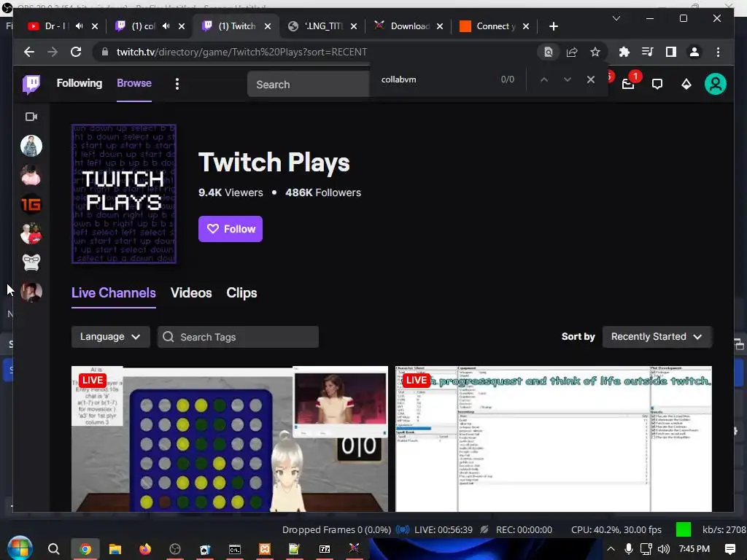747x560 pixels.
Task: Click the 486K Followers text
Action: click(x=323, y=192)
